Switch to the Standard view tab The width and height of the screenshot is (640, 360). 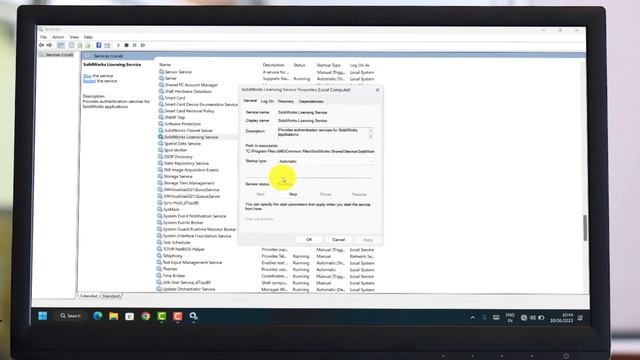(x=111, y=296)
